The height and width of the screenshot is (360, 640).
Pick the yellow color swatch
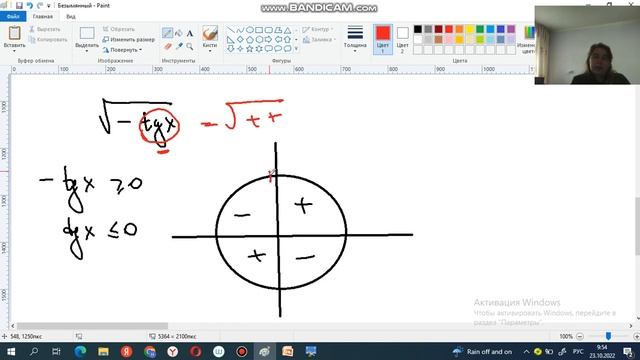469,29
